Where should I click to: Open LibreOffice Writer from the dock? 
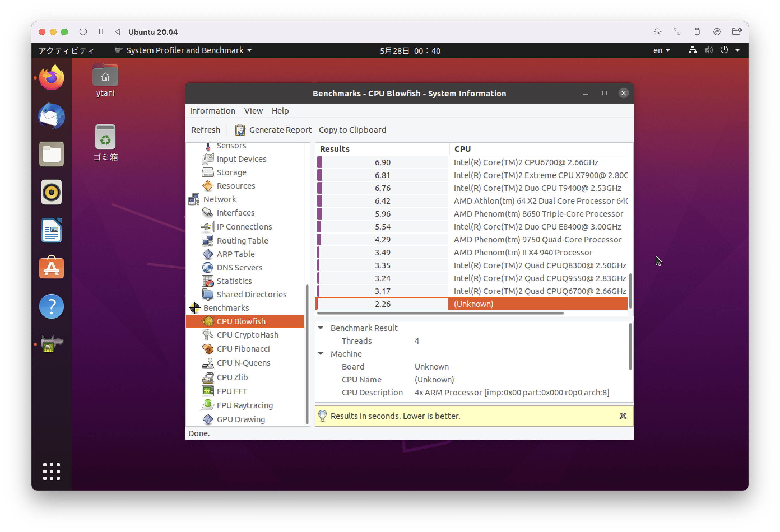51,230
